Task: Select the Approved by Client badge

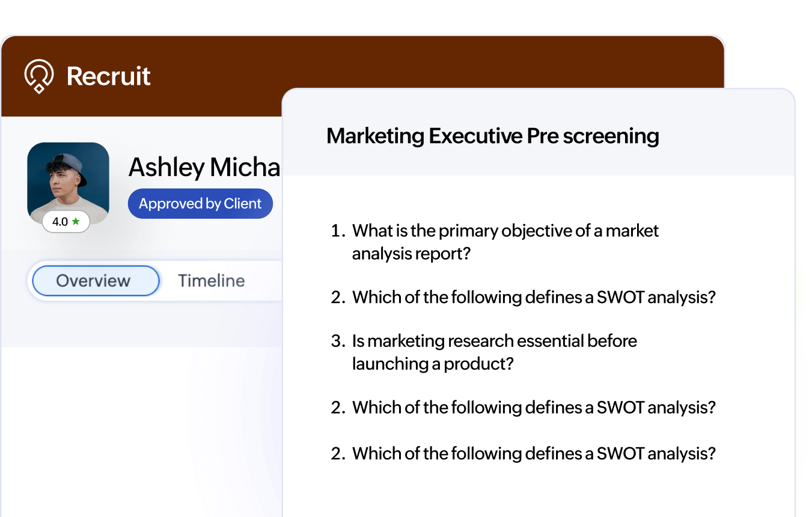Action: [200, 203]
